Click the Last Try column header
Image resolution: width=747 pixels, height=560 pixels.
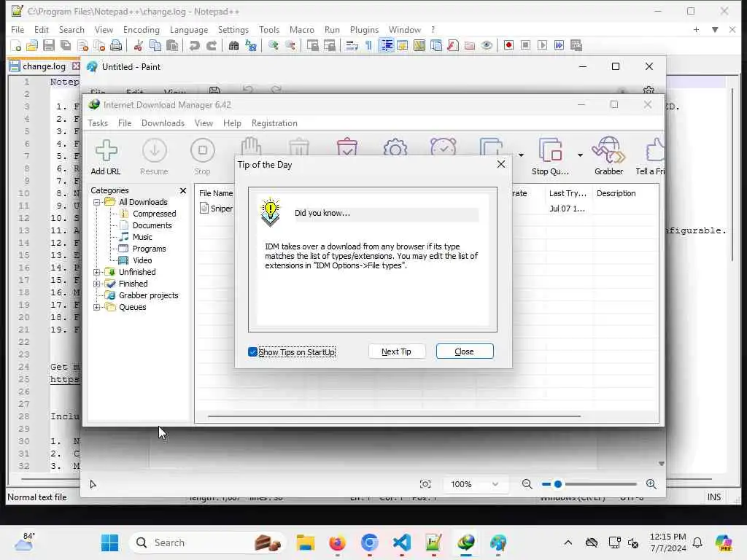(x=568, y=193)
